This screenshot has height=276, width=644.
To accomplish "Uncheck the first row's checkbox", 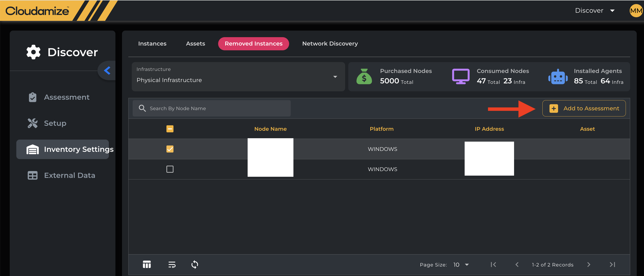I will pos(170,149).
